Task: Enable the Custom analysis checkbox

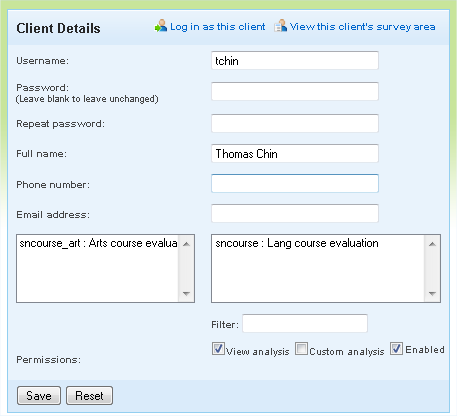Action: [301, 349]
